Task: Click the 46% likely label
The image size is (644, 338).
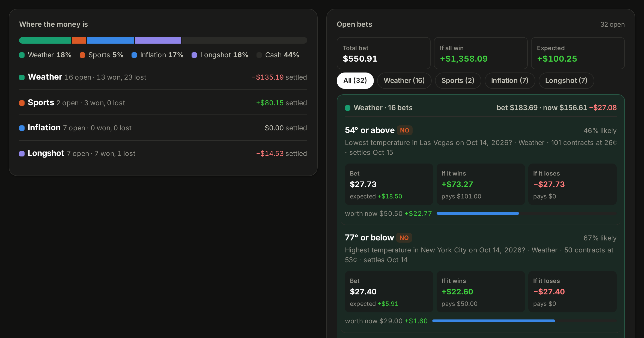Action: [x=600, y=131]
